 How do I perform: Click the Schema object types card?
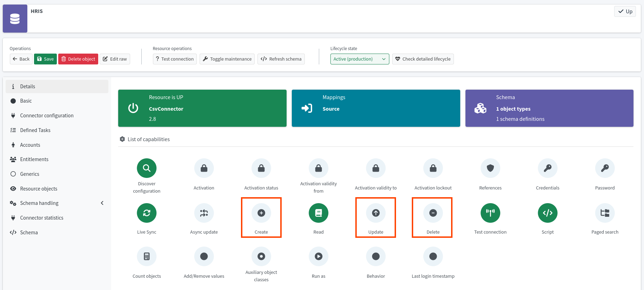(549, 108)
